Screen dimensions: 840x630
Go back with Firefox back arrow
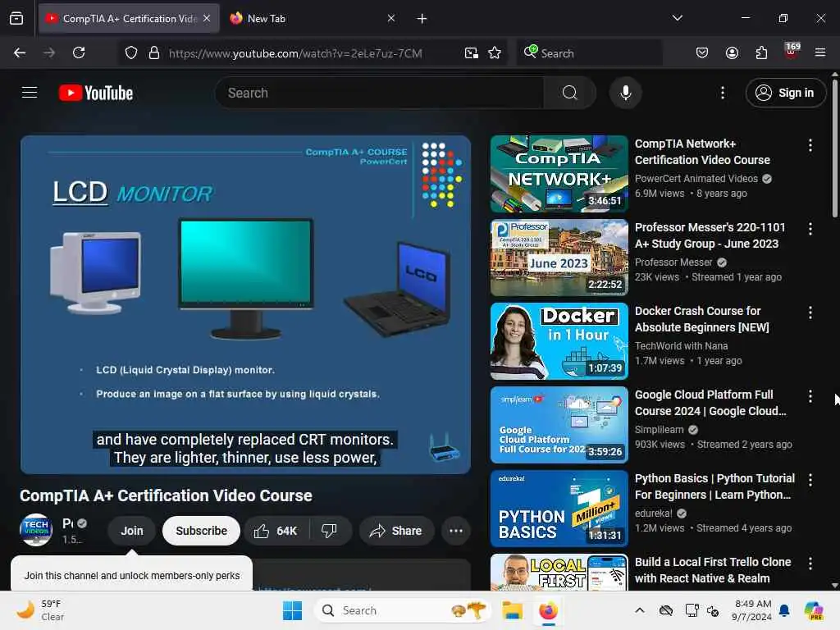point(20,52)
